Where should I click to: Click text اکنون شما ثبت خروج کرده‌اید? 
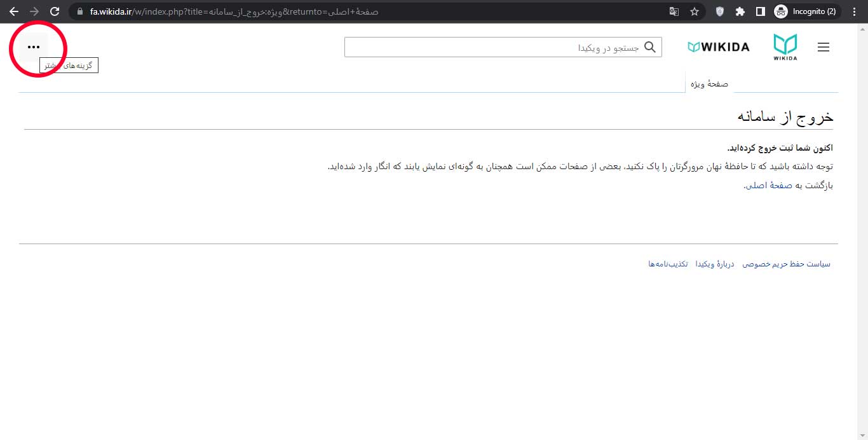tap(780, 148)
